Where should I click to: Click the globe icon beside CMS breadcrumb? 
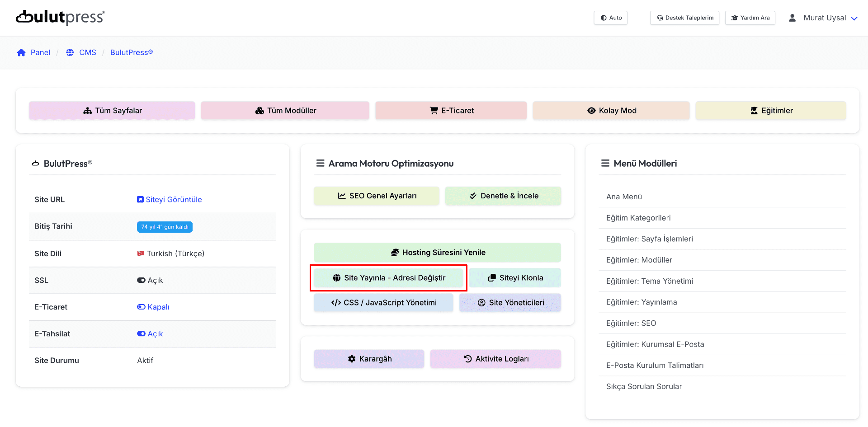(x=70, y=53)
